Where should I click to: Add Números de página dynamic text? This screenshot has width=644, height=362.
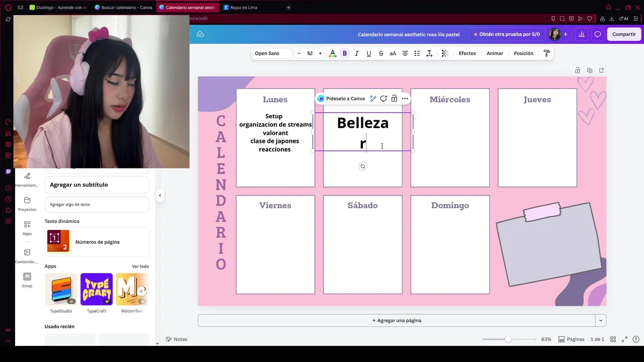pos(97,242)
